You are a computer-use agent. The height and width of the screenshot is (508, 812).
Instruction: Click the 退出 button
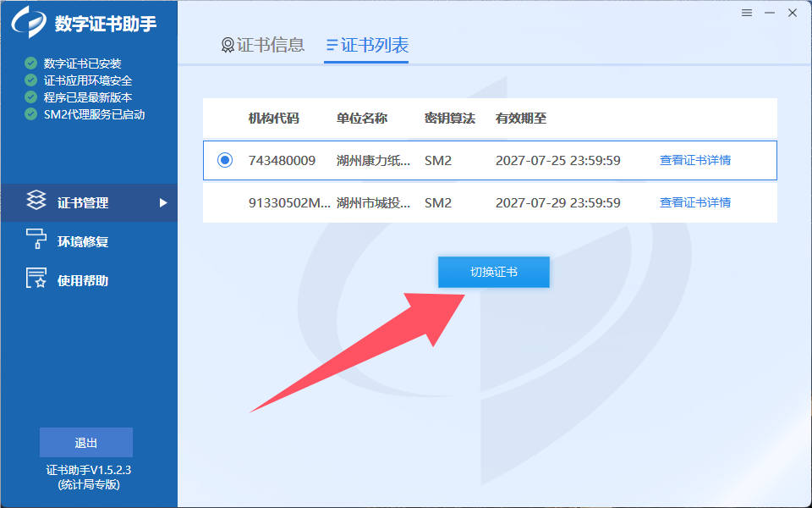coord(86,443)
